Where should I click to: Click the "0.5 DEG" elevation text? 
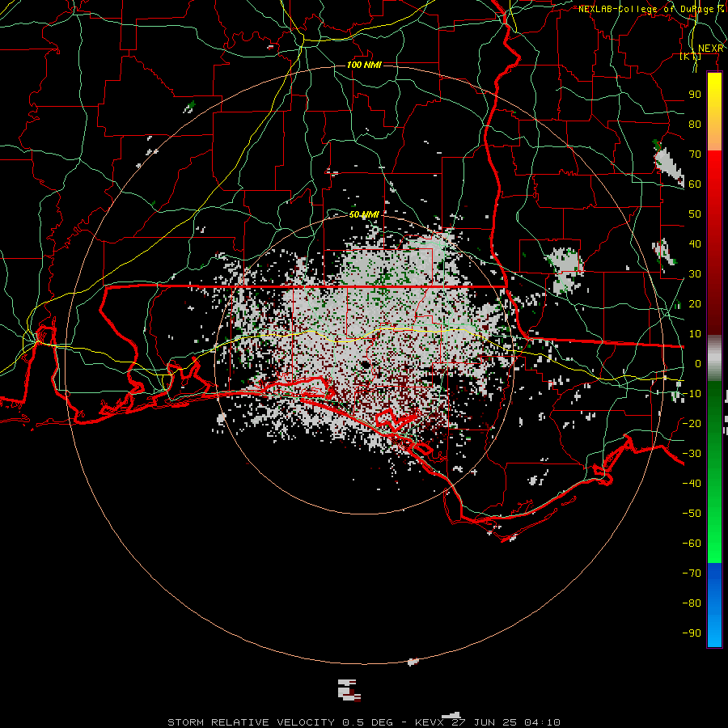click(368, 722)
